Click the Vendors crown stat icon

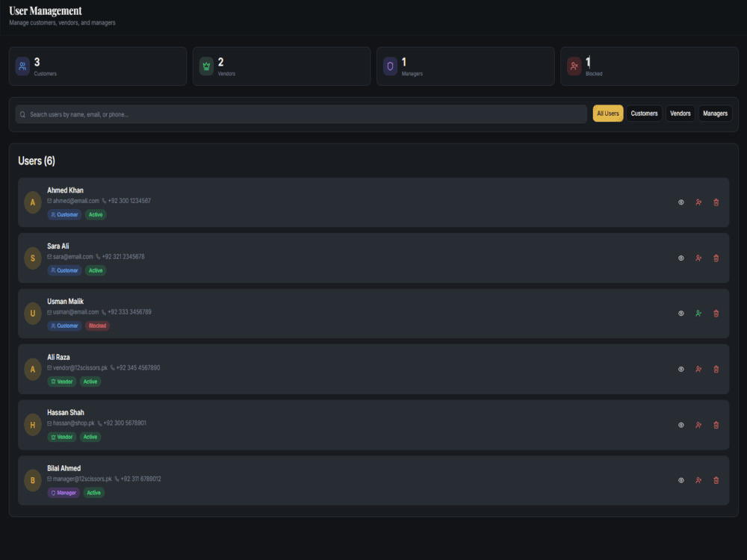tap(206, 66)
